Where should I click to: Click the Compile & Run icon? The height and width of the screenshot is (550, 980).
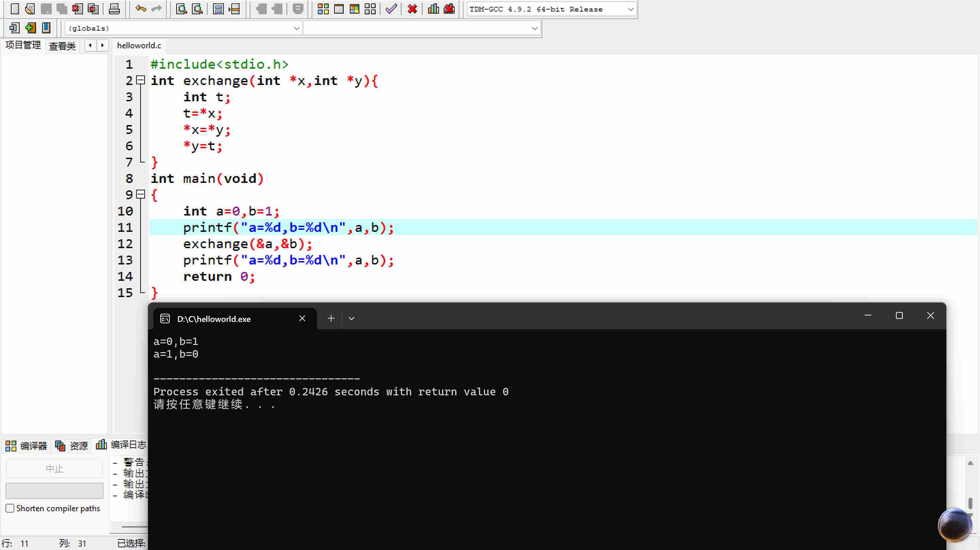[354, 9]
